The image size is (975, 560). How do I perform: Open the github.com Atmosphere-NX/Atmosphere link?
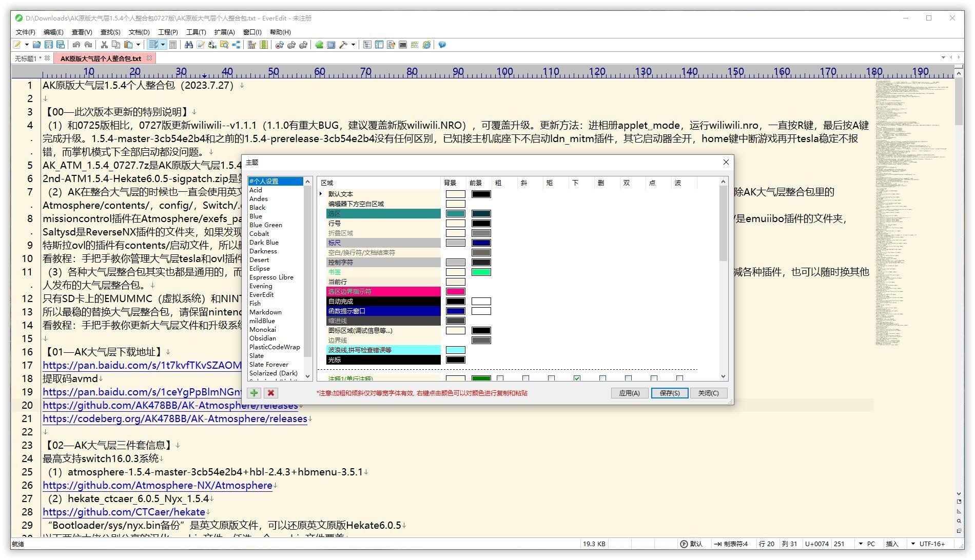click(158, 485)
